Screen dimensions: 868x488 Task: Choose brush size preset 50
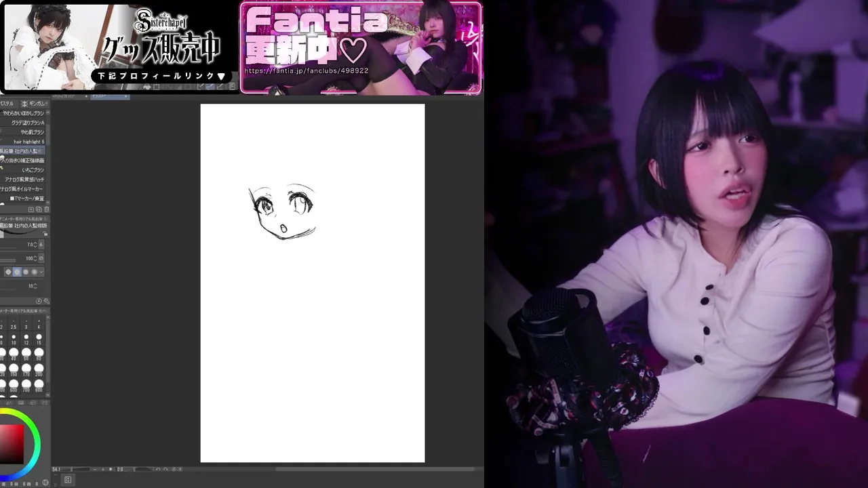point(26,354)
